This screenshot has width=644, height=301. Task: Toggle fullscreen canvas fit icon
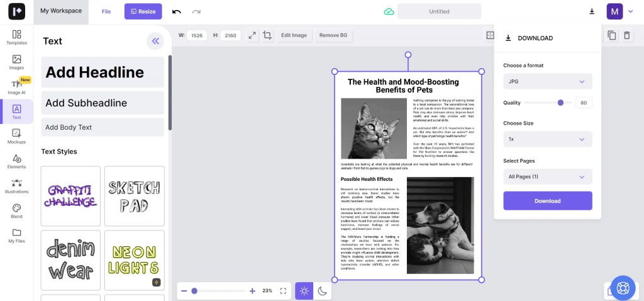(x=283, y=291)
